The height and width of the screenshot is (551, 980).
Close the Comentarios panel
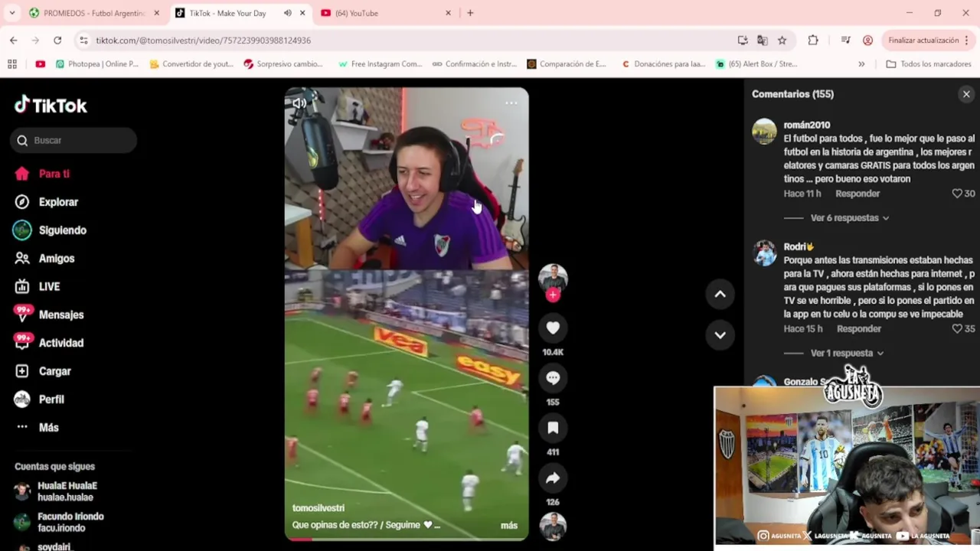966,94
